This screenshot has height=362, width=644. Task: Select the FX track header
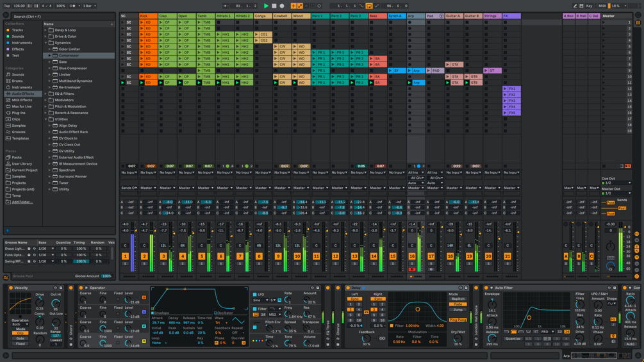(511, 16)
